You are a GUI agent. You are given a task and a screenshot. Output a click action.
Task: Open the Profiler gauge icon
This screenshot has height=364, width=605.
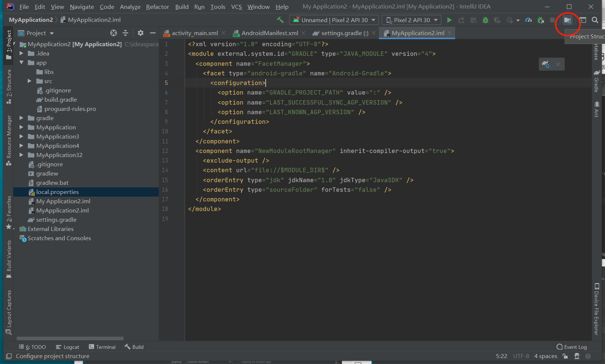tap(528, 20)
